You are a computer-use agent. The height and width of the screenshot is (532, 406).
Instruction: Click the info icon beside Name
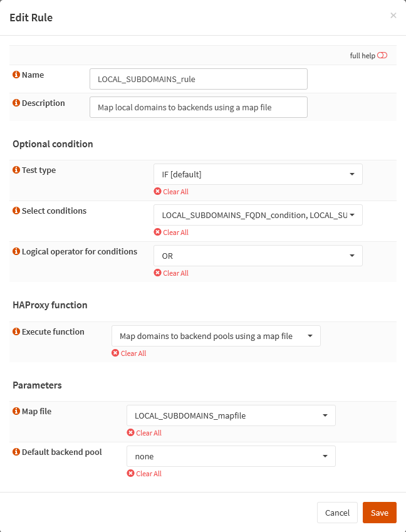point(16,75)
